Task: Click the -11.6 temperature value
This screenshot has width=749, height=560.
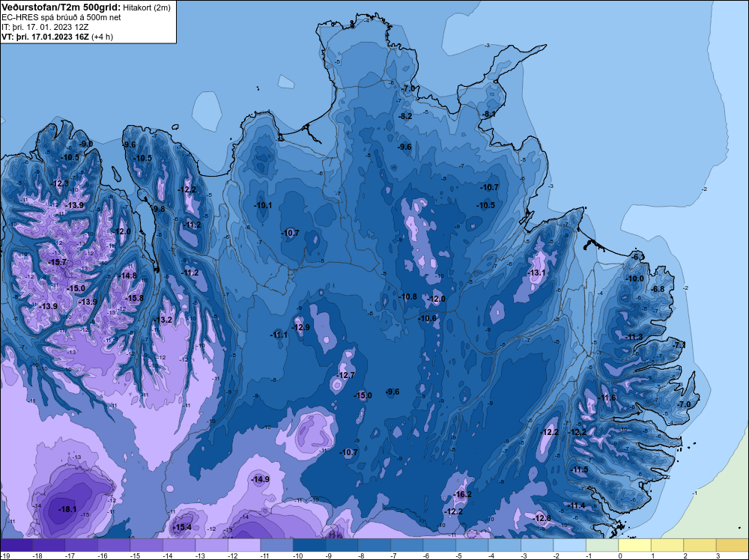Action: coord(607,398)
